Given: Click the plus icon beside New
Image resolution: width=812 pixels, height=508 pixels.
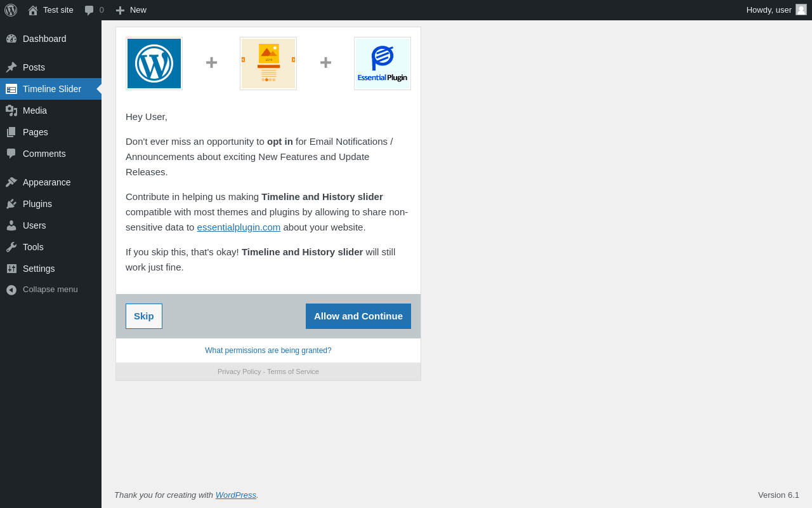Looking at the screenshot, I should pyautogui.click(x=120, y=10).
